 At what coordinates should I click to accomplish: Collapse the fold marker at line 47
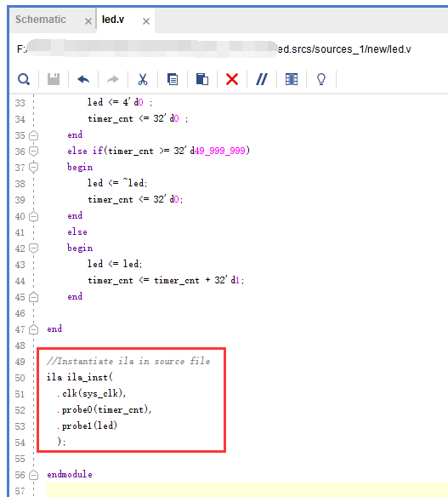click(33, 330)
